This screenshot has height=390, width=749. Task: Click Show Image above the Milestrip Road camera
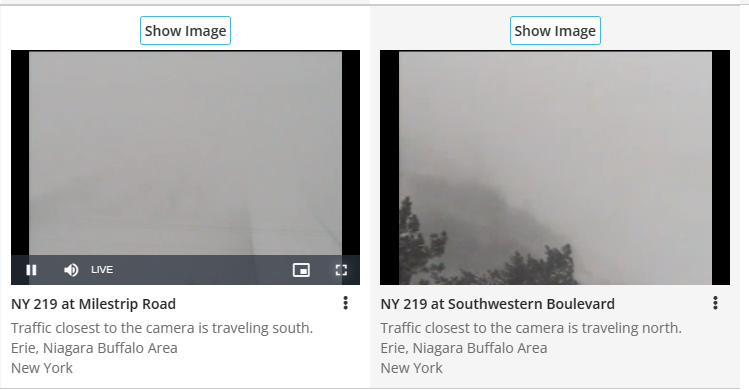click(x=185, y=31)
